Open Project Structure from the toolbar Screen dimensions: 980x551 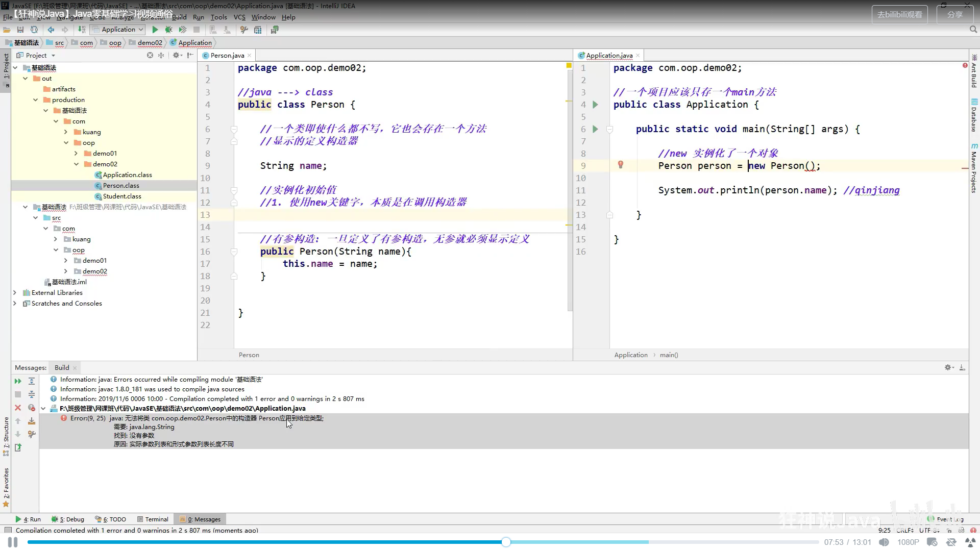point(258,30)
